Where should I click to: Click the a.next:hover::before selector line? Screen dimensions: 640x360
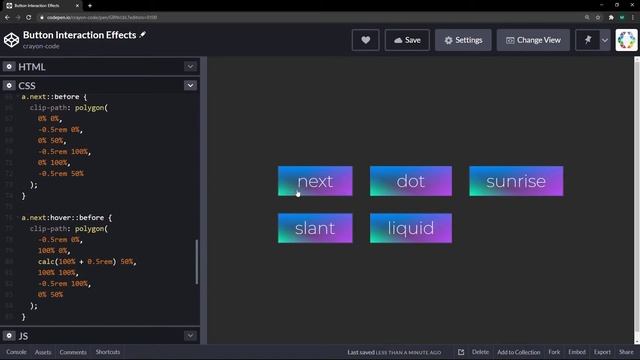click(x=67, y=218)
